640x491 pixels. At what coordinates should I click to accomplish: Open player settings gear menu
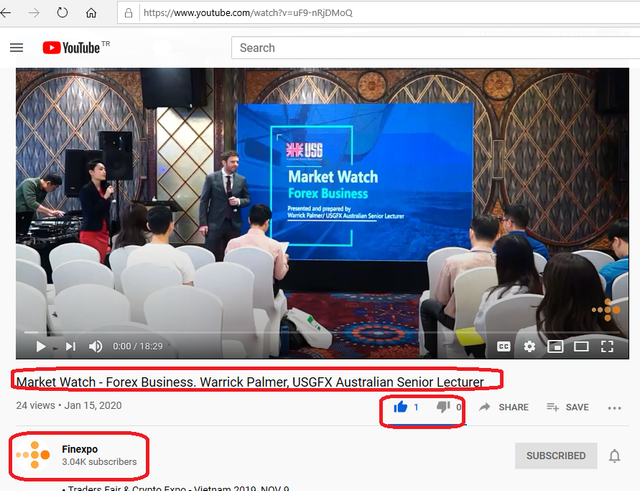point(529,347)
